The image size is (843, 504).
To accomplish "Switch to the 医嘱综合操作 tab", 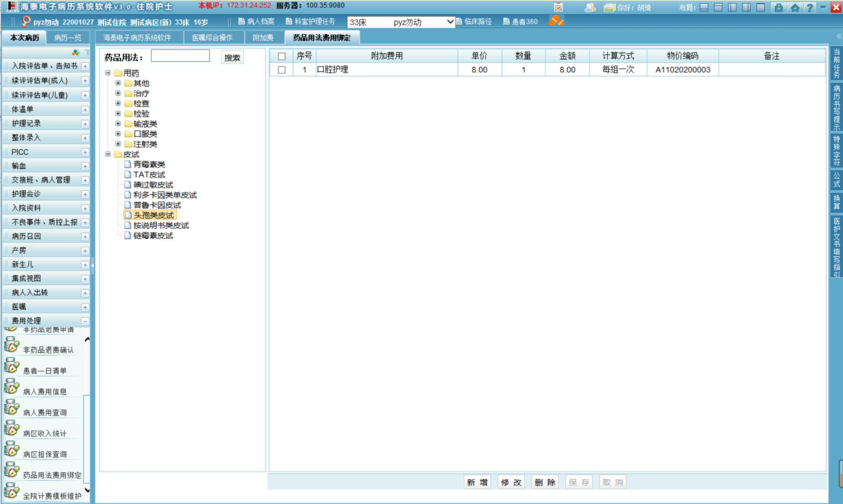I will click(x=212, y=38).
